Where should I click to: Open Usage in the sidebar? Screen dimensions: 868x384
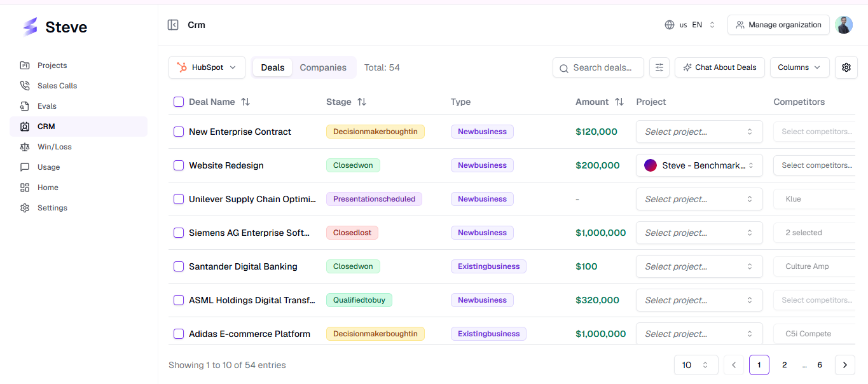(78, 167)
